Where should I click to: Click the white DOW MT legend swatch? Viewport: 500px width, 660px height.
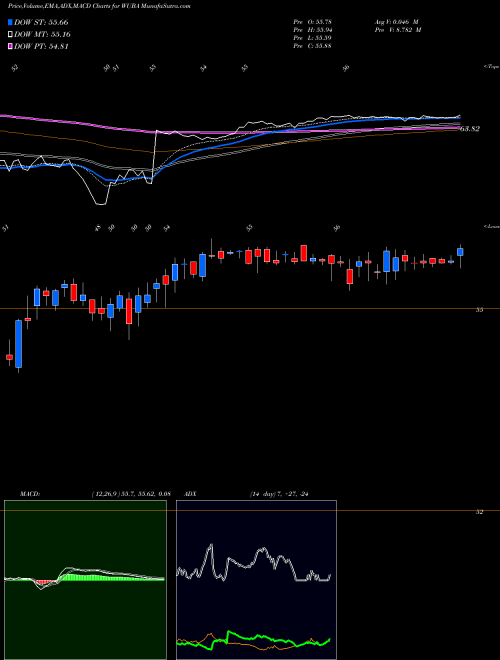click(x=10, y=35)
